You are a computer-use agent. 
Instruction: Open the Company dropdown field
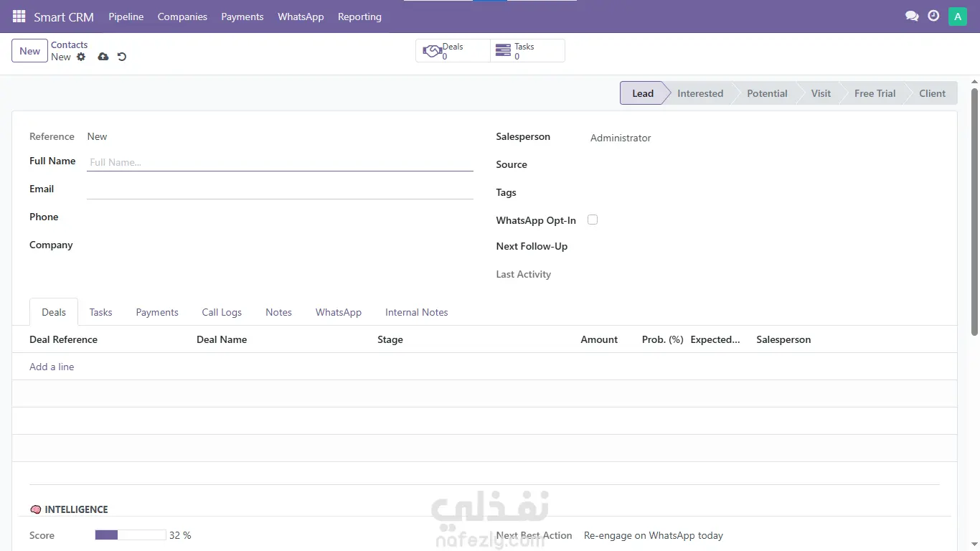tap(280, 245)
